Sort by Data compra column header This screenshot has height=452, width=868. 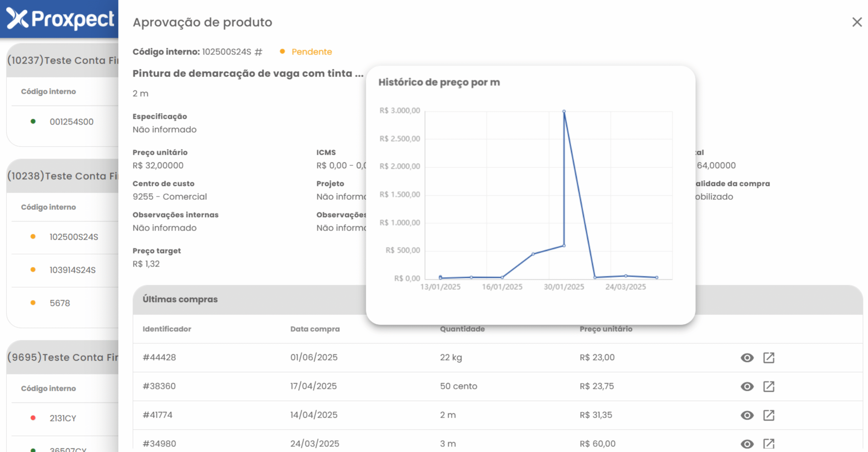click(x=315, y=329)
